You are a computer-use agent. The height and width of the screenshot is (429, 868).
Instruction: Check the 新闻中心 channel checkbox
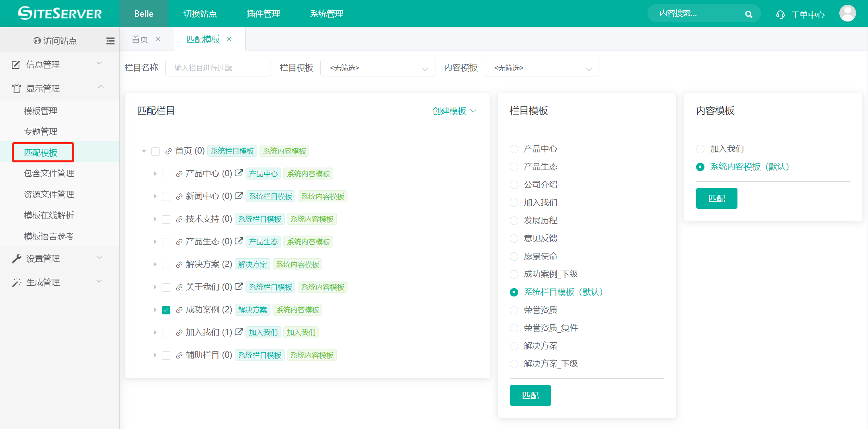click(166, 197)
